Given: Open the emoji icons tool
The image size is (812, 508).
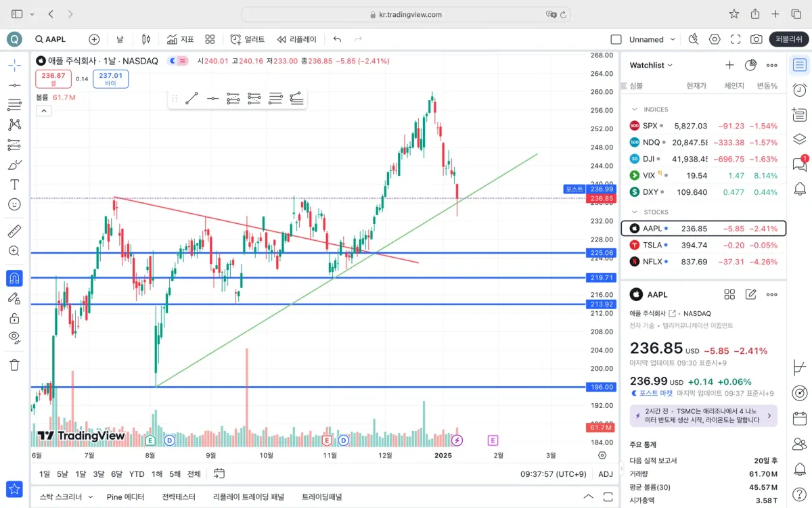Looking at the screenshot, I should pos(14,204).
